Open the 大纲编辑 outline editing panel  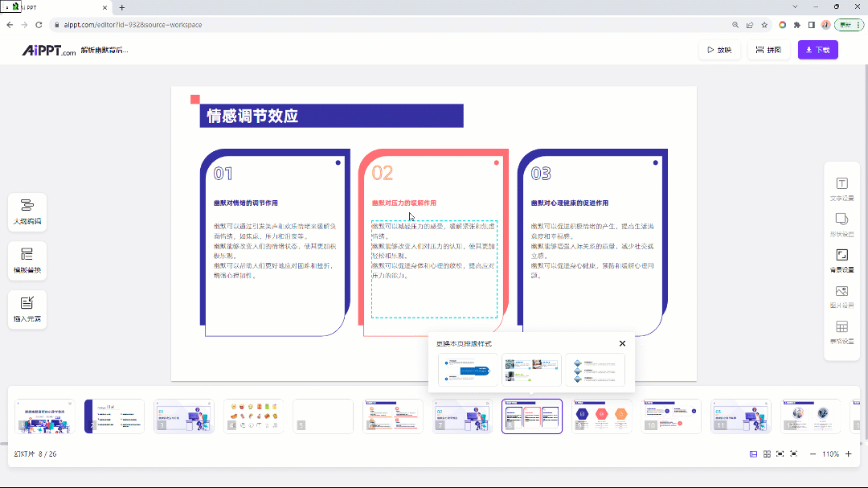pos(27,211)
